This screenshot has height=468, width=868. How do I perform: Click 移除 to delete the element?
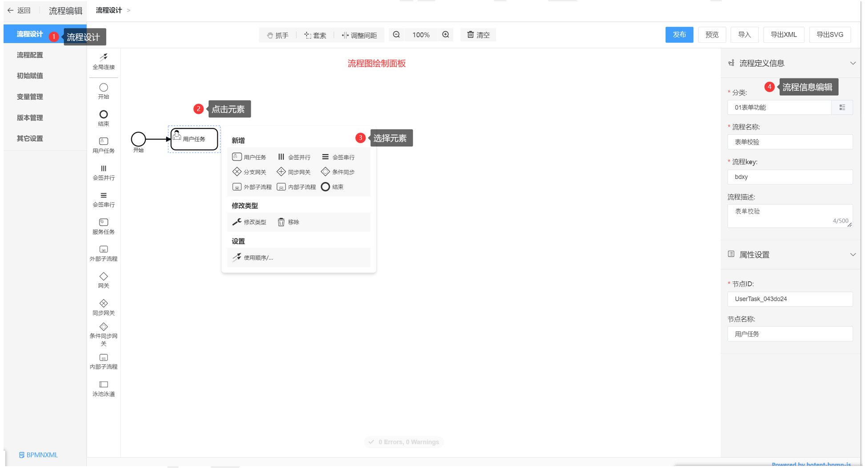click(288, 222)
